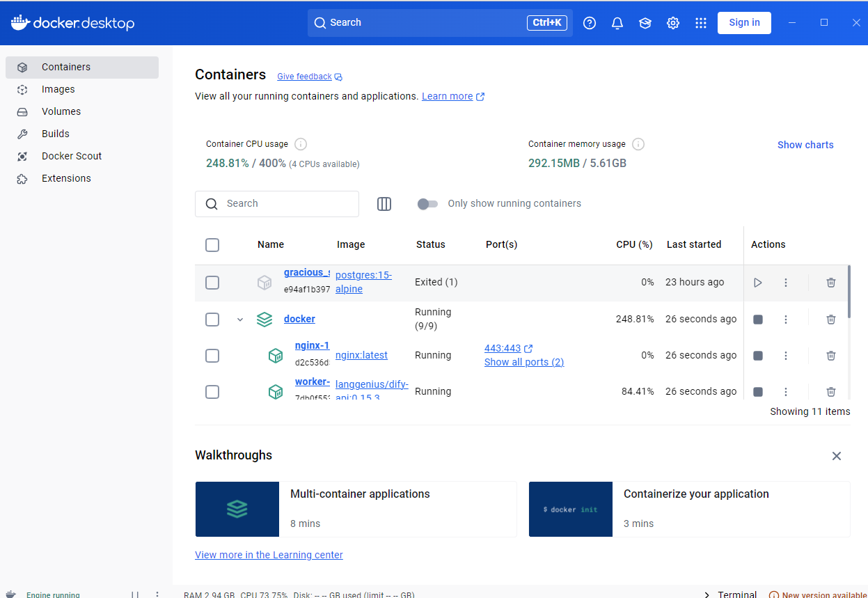Delete the nginx-1 container
Viewport: 868px width, 598px height.
click(831, 356)
